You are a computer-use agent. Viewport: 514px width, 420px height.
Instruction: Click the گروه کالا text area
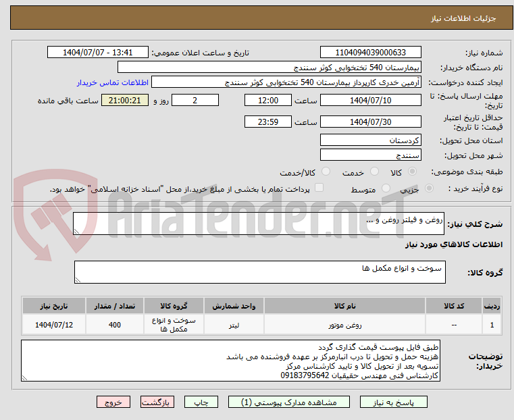259,272
